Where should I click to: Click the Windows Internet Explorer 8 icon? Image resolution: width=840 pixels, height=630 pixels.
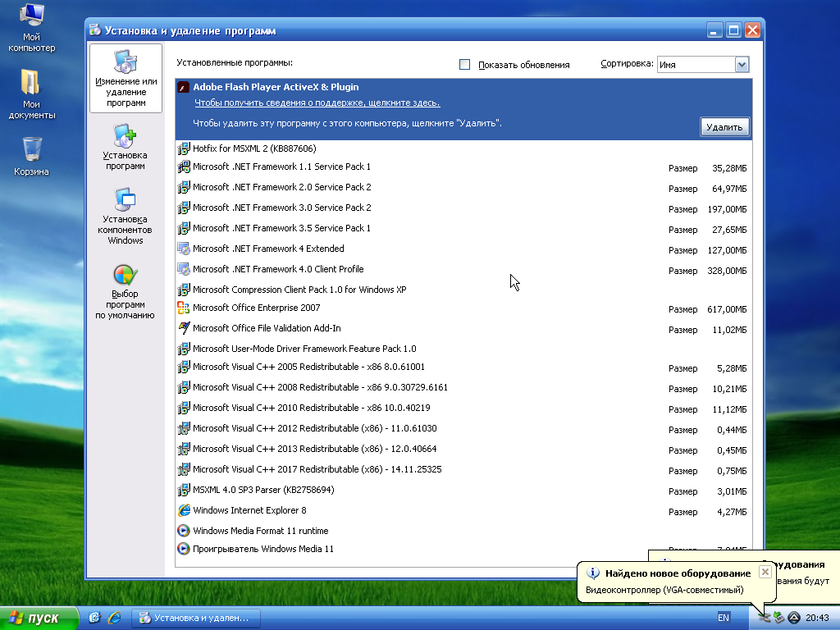tap(183, 510)
